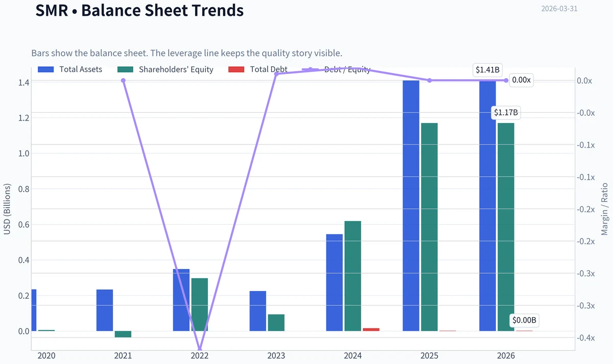The width and height of the screenshot is (613, 364).
Task: Select the "Shareholders' Equity" legend label text
Action: (x=176, y=69)
